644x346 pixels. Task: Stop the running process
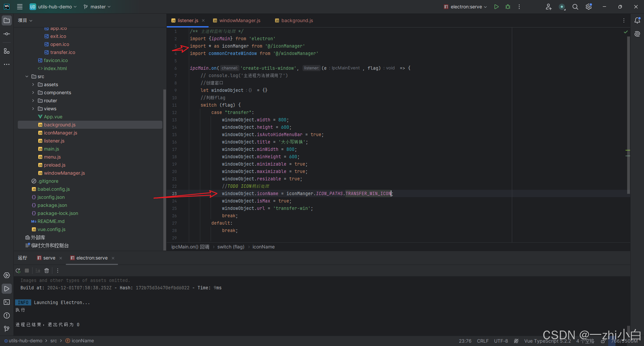pyautogui.click(x=27, y=271)
